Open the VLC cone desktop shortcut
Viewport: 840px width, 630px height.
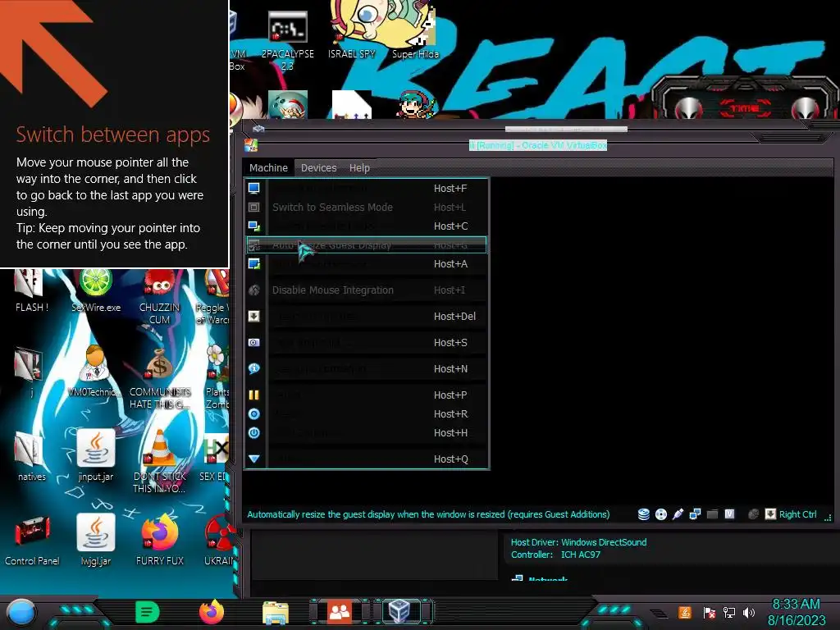point(160,461)
